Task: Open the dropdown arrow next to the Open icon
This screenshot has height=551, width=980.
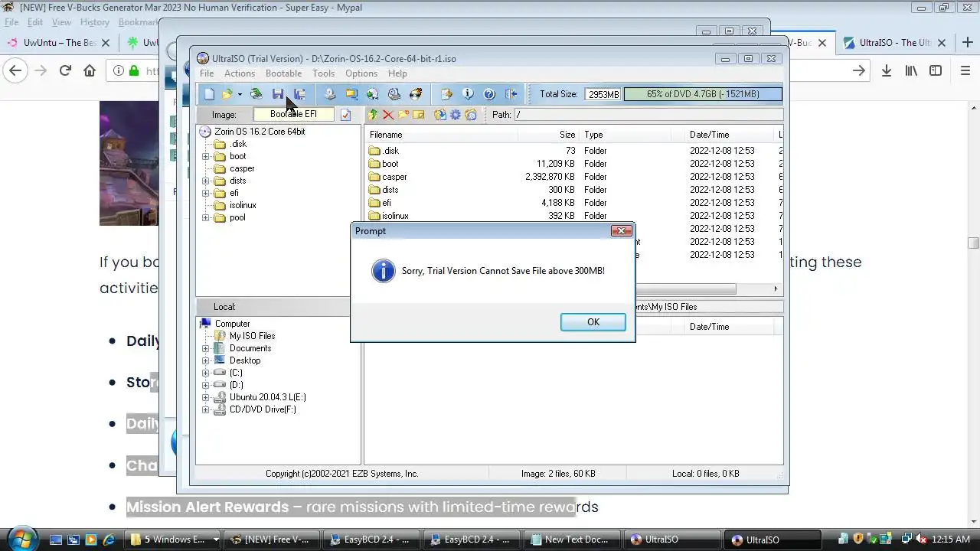Action: (x=240, y=94)
